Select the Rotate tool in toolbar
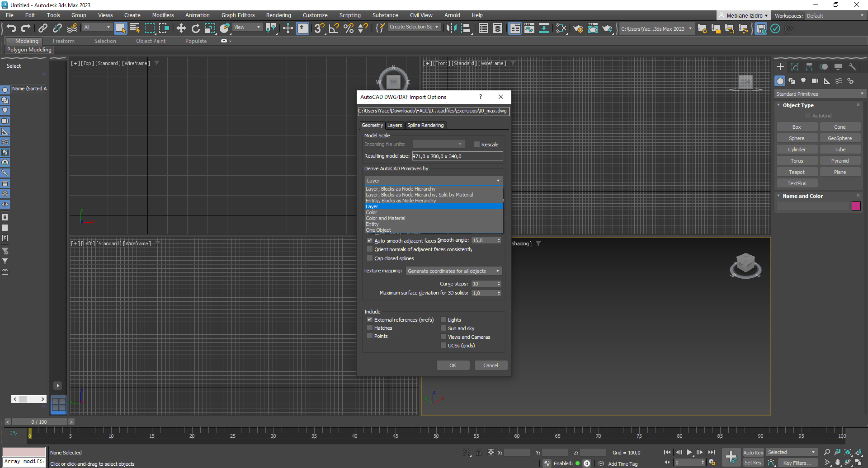This screenshot has width=868, height=468. point(195,28)
